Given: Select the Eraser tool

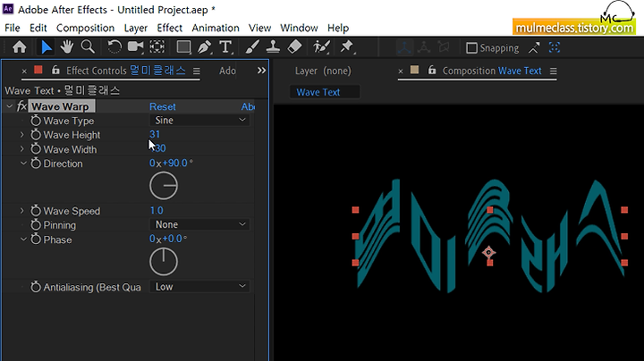Looking at the screenshot, I should click(x=294, y=47).
